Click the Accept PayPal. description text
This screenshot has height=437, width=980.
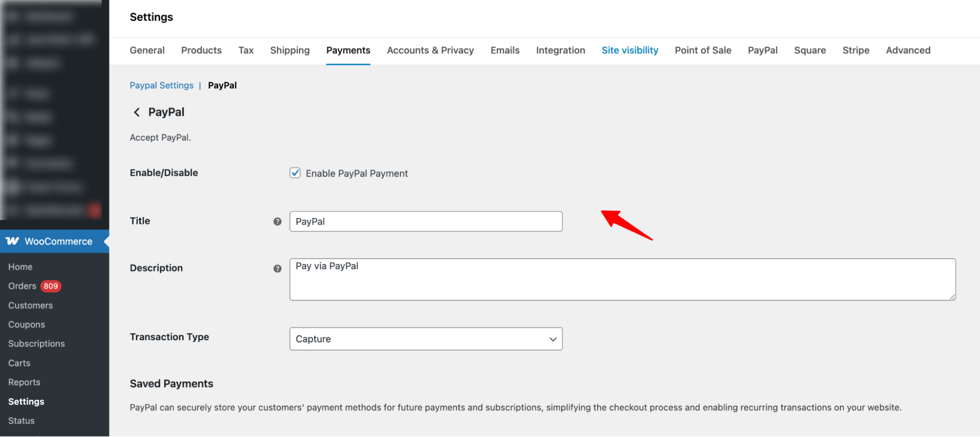[x=160, y=138]
